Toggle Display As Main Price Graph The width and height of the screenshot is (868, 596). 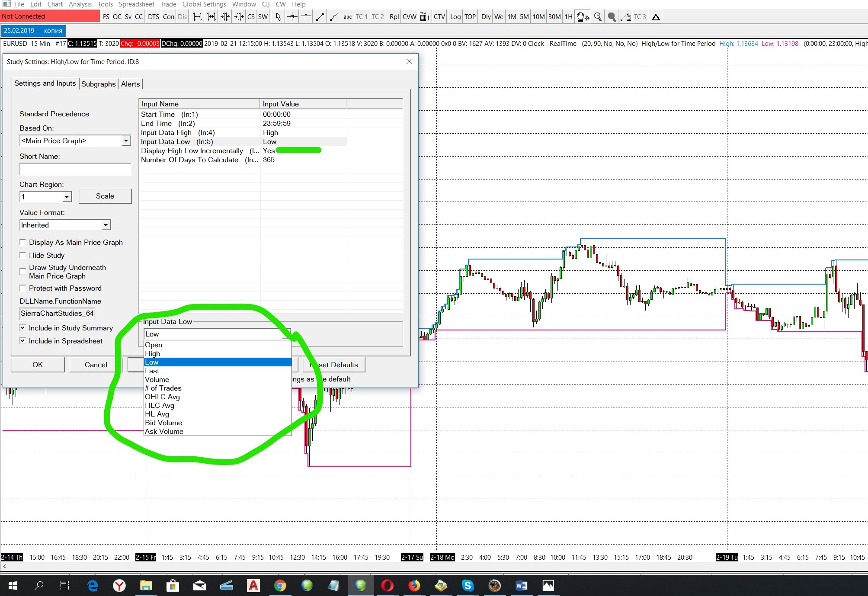coord(23,242)
